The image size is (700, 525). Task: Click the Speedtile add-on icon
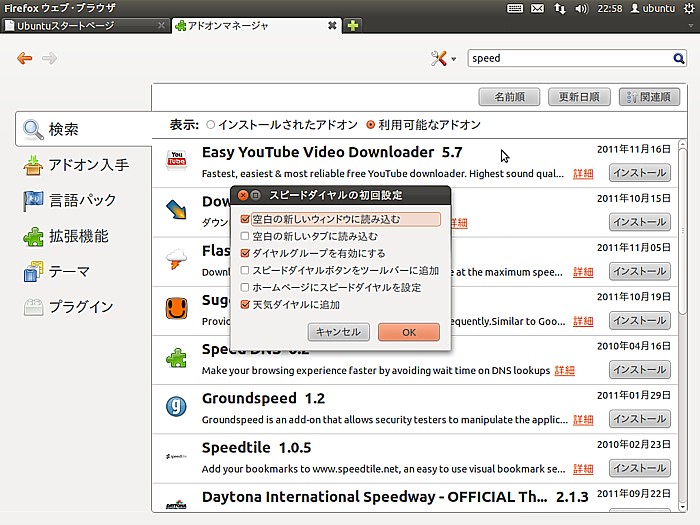coord(176,456)
